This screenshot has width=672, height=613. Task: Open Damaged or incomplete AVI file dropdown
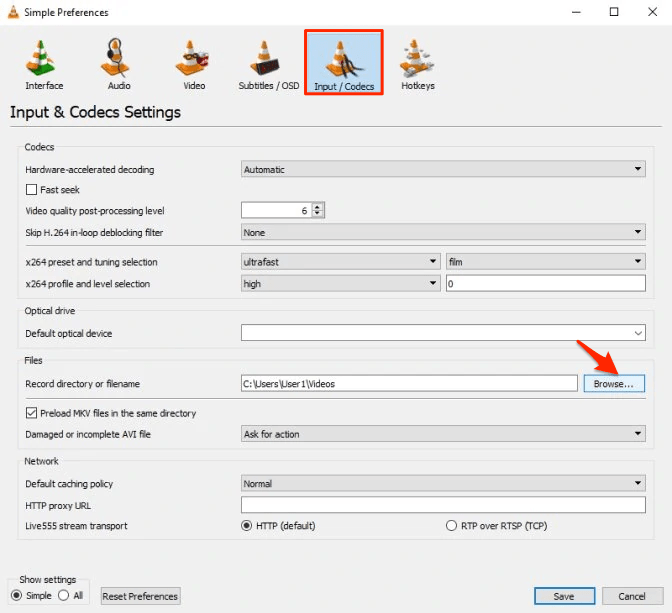coord(443,434)
